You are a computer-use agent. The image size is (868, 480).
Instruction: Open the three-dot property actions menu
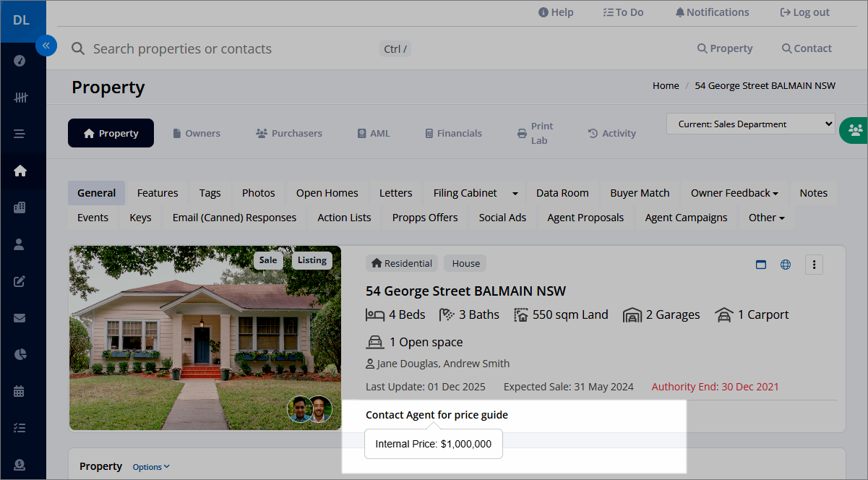814,265
